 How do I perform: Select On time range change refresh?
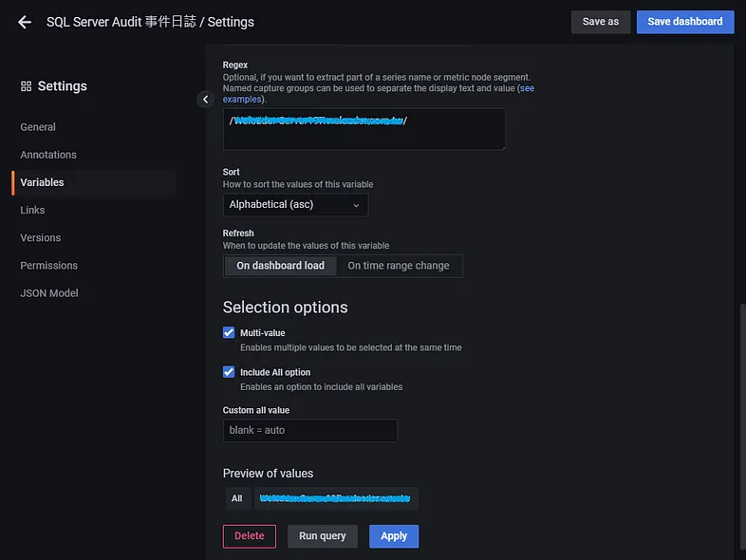click(x=399, y=266)
